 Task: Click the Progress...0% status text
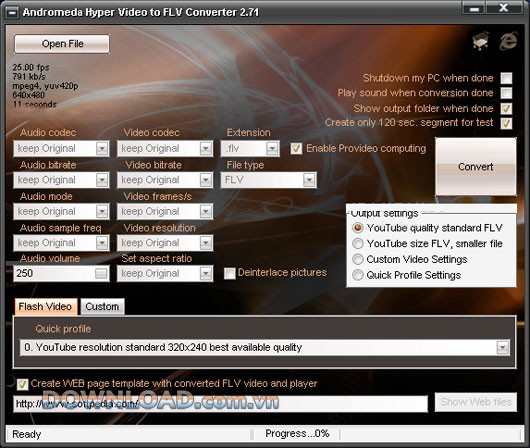[x=297, y=433]
